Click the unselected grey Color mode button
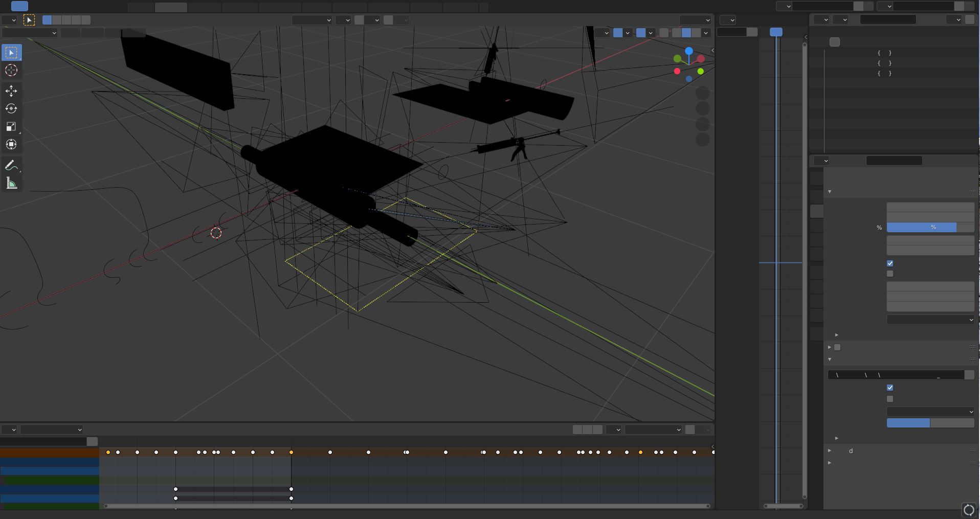980x519 pixels. pyautogui.click(x=952, y=423)
